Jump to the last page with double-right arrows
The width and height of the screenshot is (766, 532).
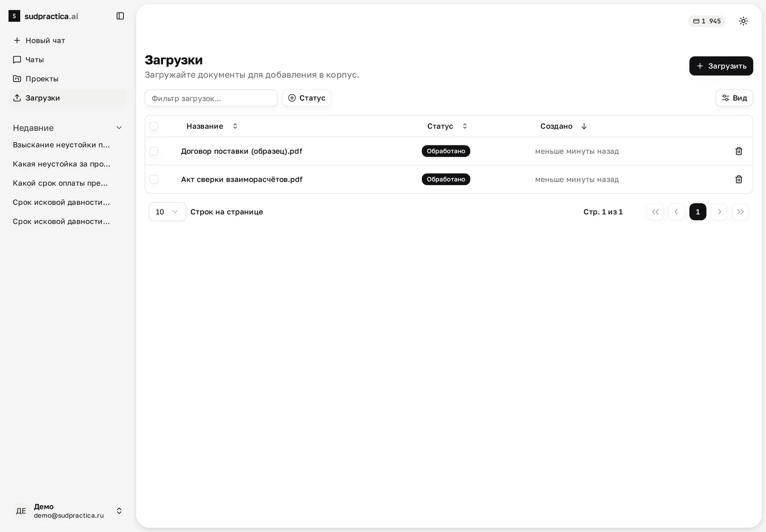(740, 212)
